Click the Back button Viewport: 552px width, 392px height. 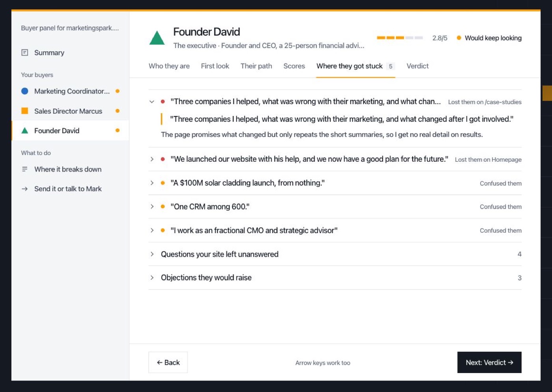click(168, 362)
